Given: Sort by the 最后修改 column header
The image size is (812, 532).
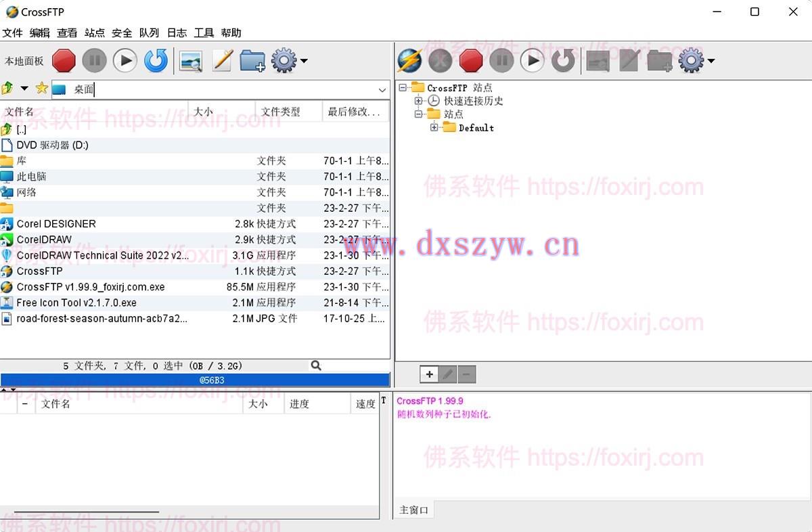Looking at the screenshot, I should coord(356,112).
